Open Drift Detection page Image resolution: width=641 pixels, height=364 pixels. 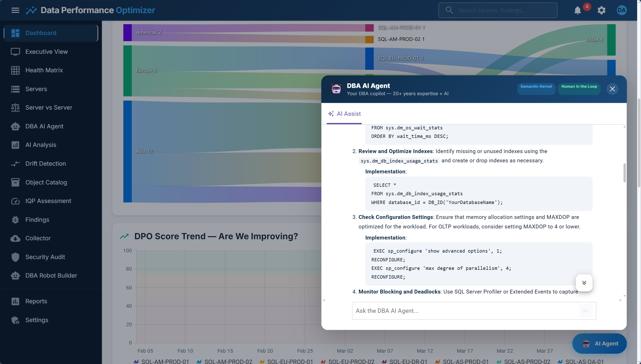(46, 164)
